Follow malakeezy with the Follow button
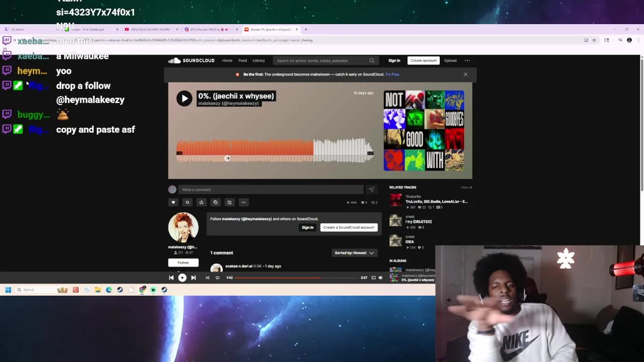 [183, 262]
